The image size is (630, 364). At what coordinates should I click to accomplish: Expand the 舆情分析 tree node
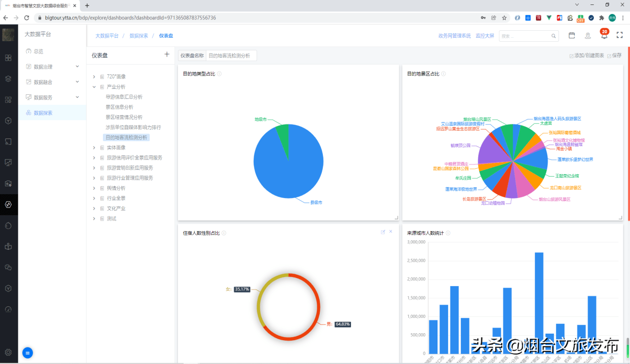pos(94,188)
